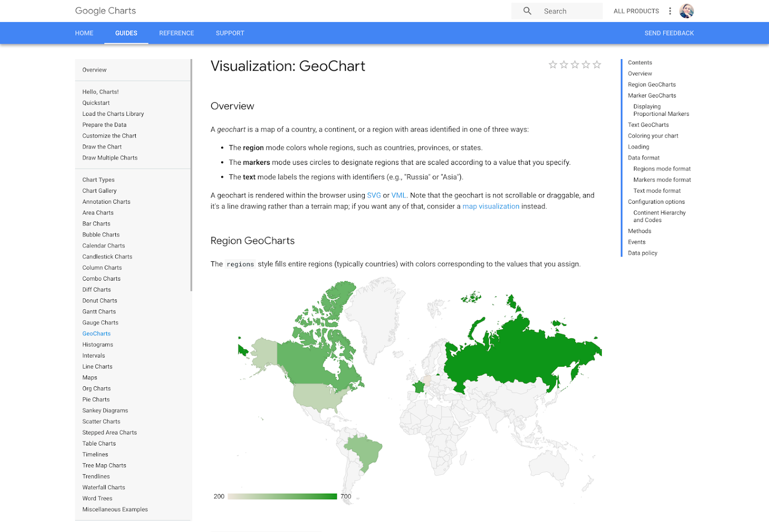The width and height of the screenshot is (769, 532).
Task: Switch to the REFERENCE tab
Action: click(176, 33)
